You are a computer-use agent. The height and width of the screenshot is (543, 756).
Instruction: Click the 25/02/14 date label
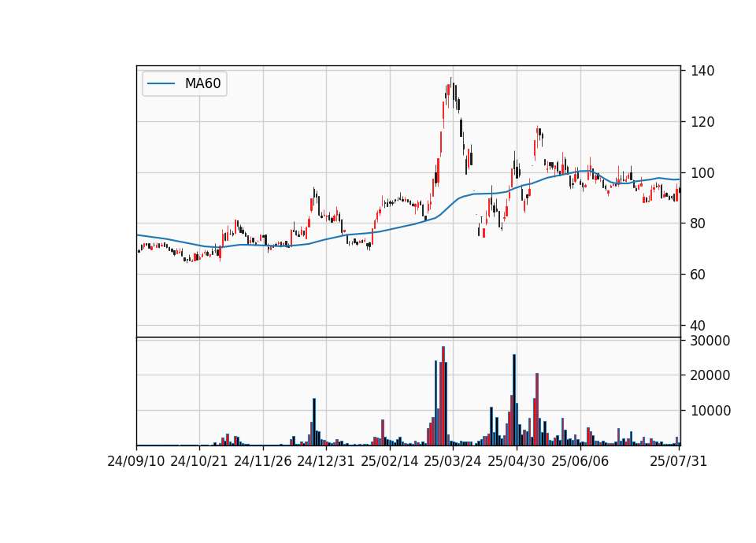[x=390, y=461]
